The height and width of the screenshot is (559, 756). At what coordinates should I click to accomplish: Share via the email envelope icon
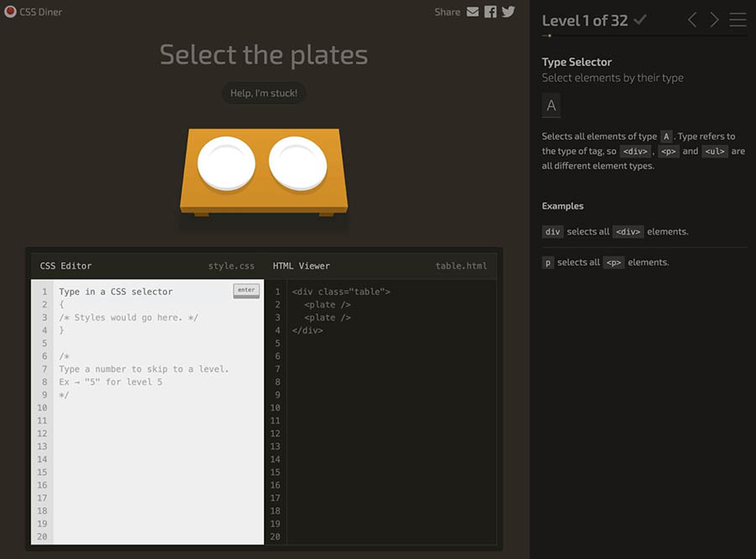473,12
